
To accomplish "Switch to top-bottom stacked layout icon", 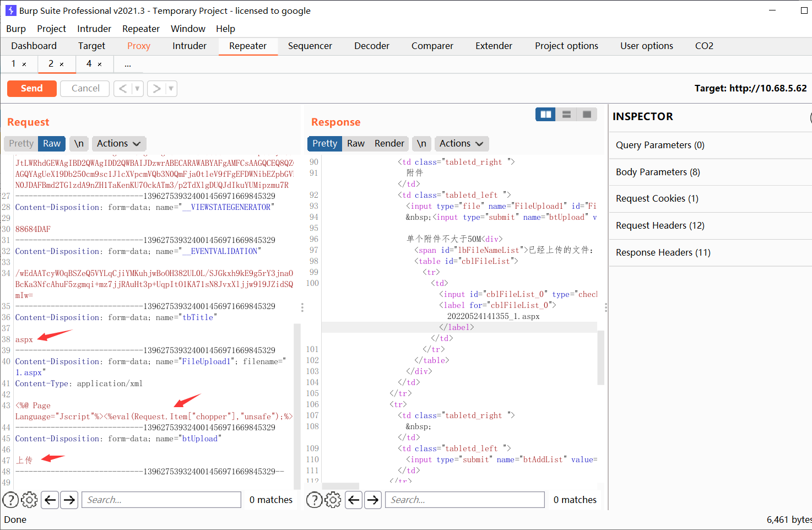I will (x=566, y=114).
